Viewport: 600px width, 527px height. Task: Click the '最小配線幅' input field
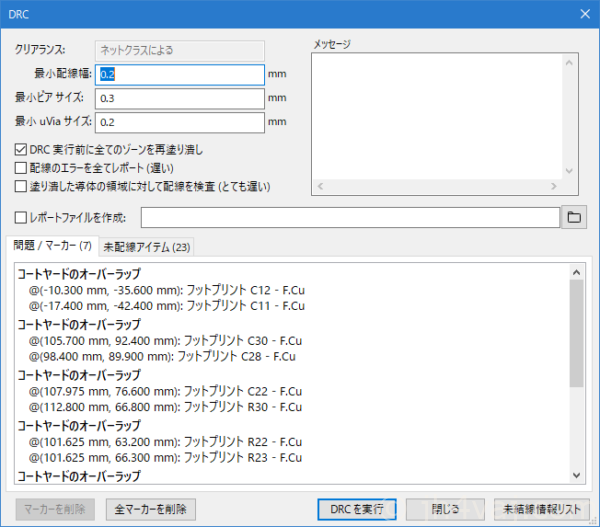[179, 74]
